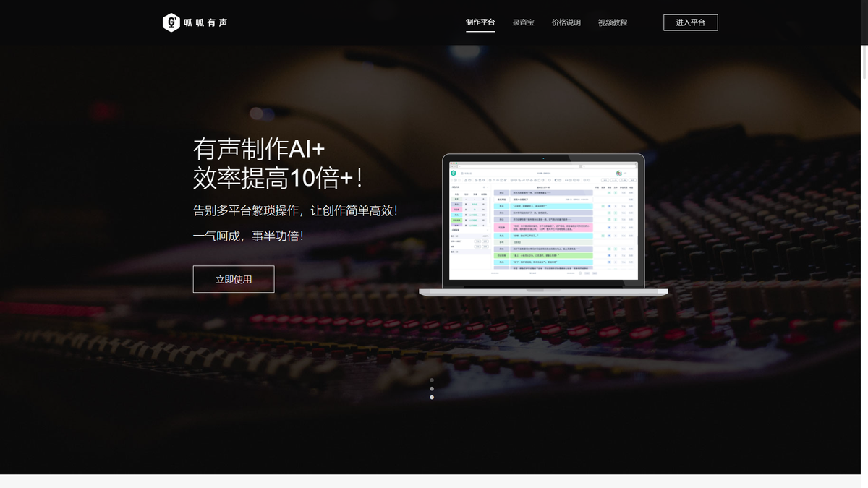Click the 进入平台 button
868x488 pixels.
pyautogui.click(x=690, y=22)
